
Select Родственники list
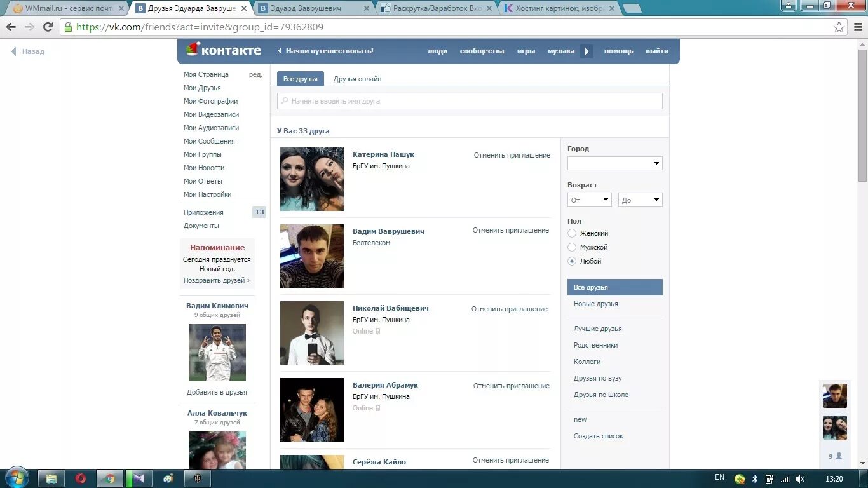pyautogui.click(x=595, y=345)
